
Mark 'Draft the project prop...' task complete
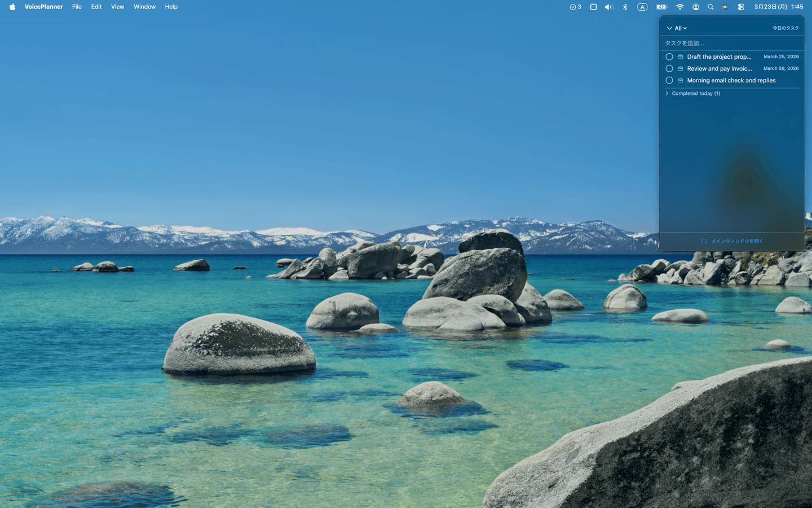[669, 56]
